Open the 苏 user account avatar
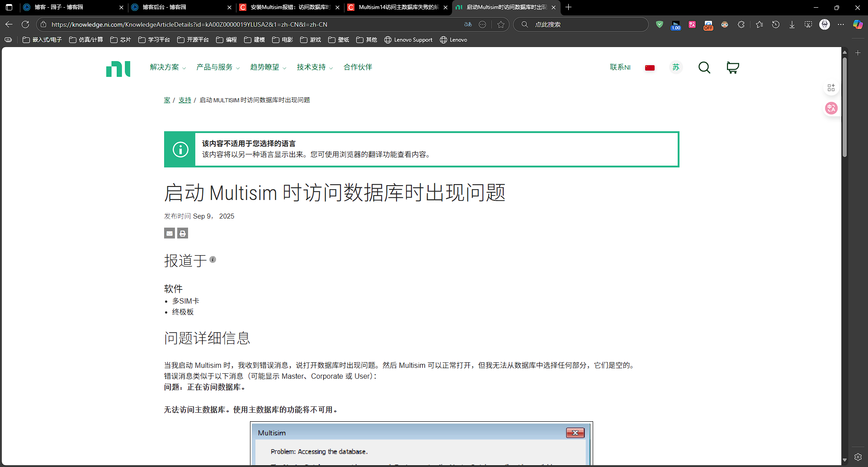This screenshot has width=868, height=467. [676, 67]
